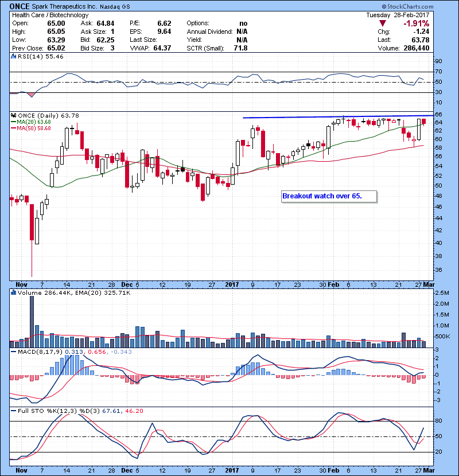The width and height of the screenshot is (459, 476).
Task: Click the date 'Tuesday 28-Feb-2017'
Action: [398, 15]
